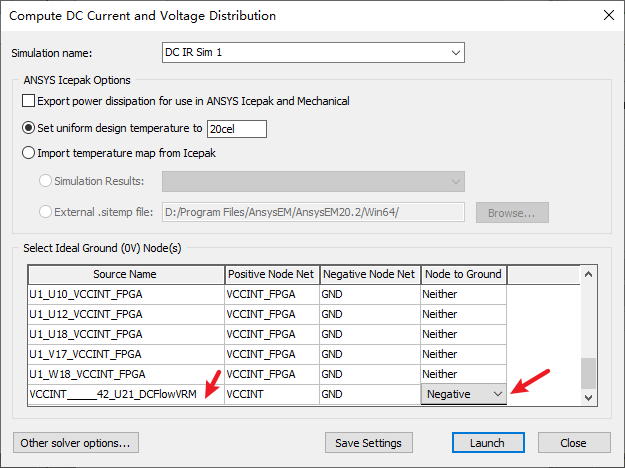This screenshot has height=468, width=625.
Task: Choose Import temperature map from Icepak
Action: (x=28, y=153)
